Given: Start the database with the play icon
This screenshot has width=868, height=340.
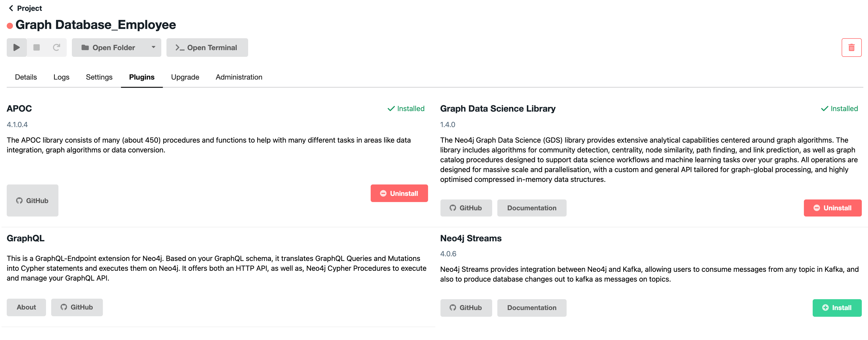Looking at the screenshot, I should point(17,48).
